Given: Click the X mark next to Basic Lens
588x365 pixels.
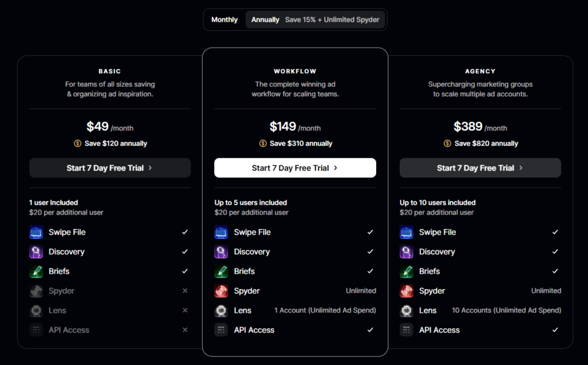Looking at the screenshot, I should point(185,310).
